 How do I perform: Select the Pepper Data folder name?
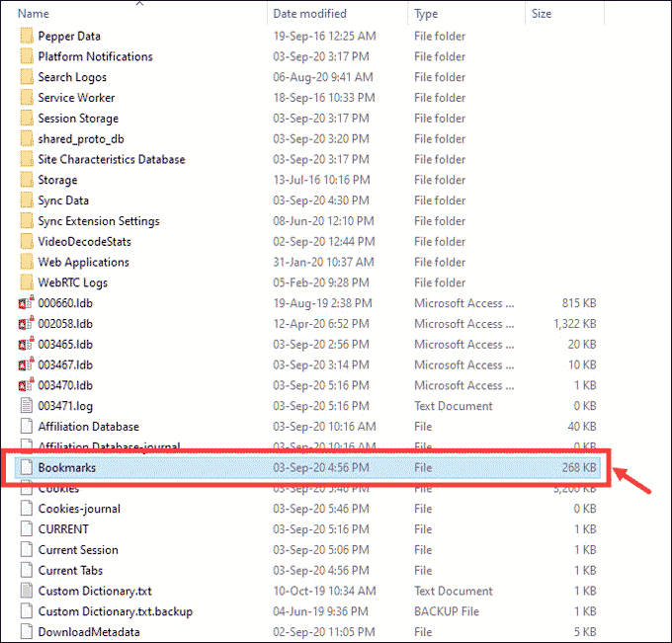click(69, 36)
